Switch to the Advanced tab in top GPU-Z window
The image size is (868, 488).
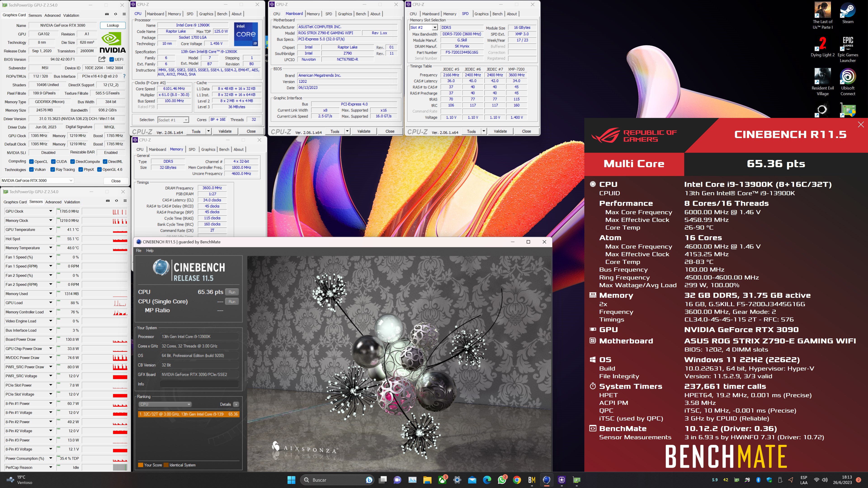(x=53, y=16)
